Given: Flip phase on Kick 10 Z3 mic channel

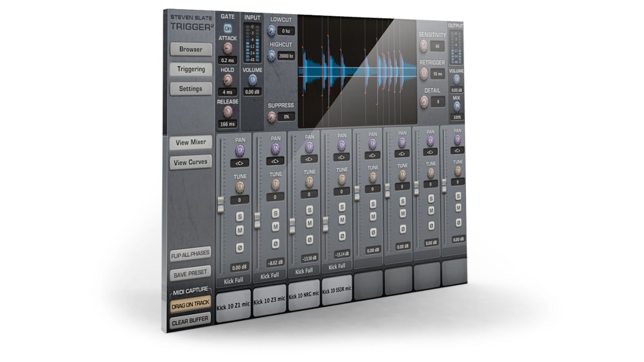Looking at the screenshot, I should [276, 243].
